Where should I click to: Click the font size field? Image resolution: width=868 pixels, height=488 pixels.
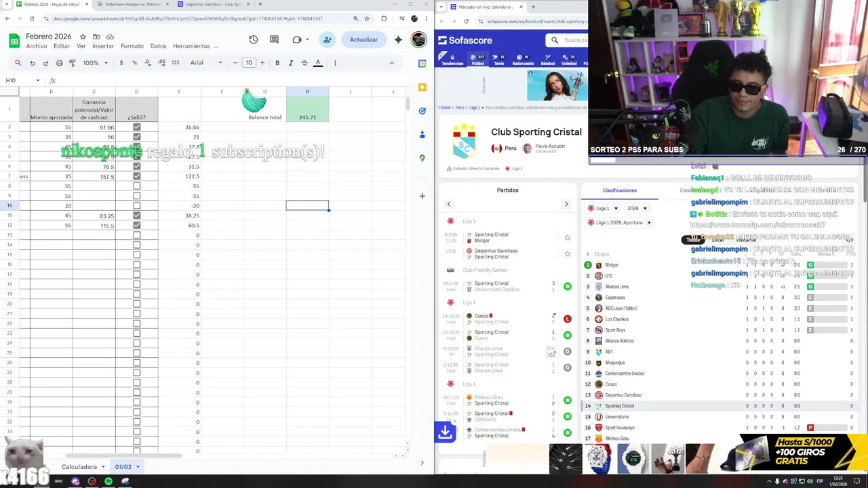(249, 63)
